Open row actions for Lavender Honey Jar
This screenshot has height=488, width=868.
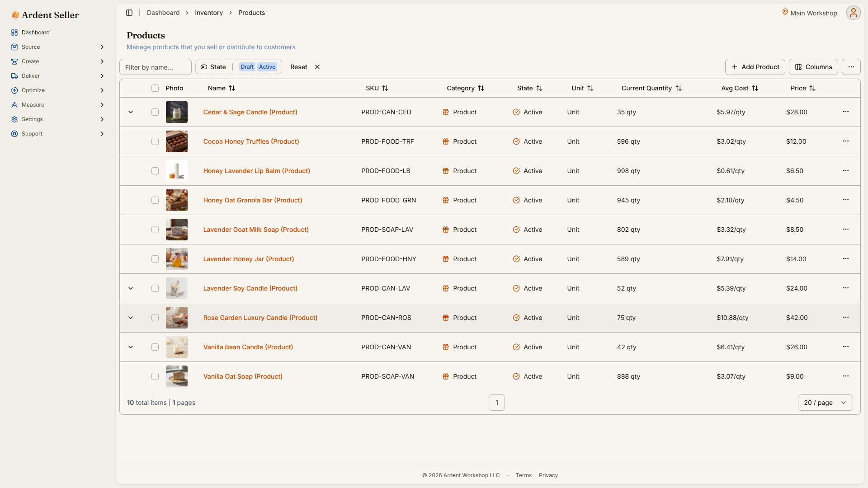click(x=846, y=258)
